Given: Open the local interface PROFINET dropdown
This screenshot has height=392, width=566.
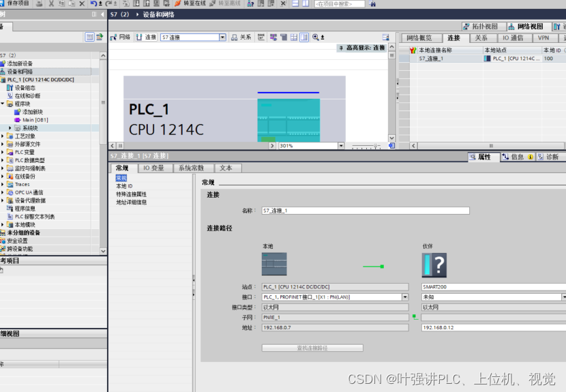Looking at the screenshot, I should tap(405, 297).
